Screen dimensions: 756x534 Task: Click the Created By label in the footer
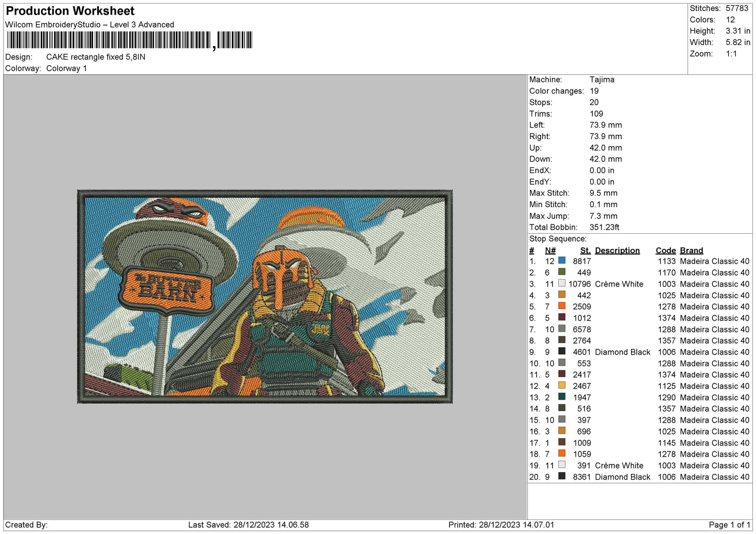[26, 525]
